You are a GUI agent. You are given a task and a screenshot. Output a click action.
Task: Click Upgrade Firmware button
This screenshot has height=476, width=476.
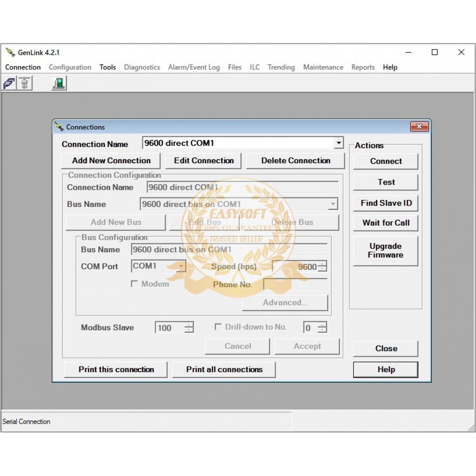point(386,250)
